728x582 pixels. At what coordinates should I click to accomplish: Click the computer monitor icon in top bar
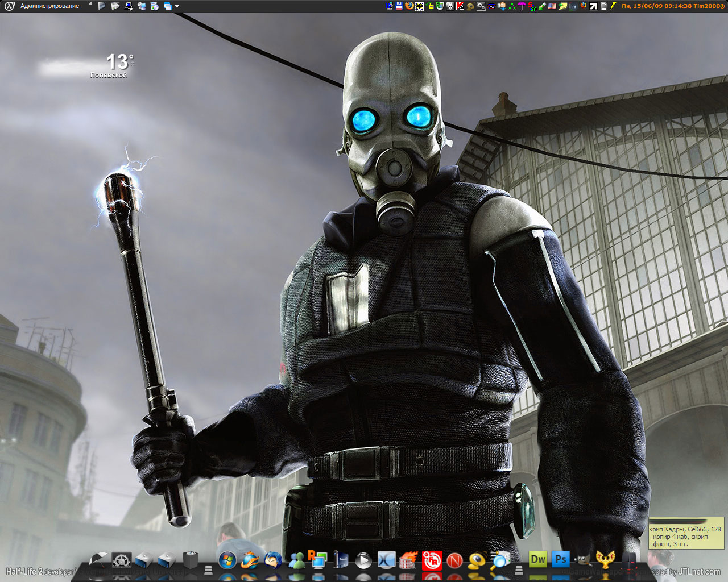point(129,6)
